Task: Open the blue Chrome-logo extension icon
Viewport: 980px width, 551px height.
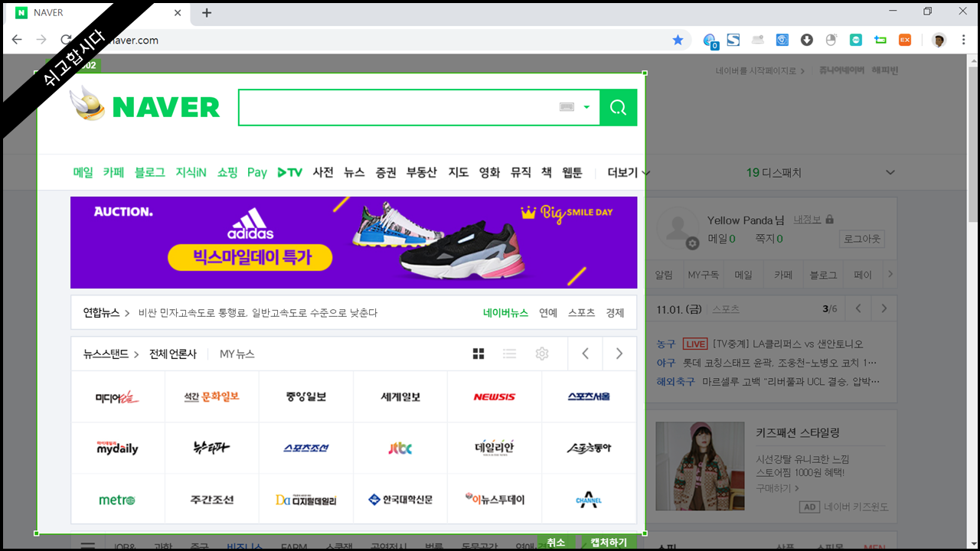Action: [782, 40]
